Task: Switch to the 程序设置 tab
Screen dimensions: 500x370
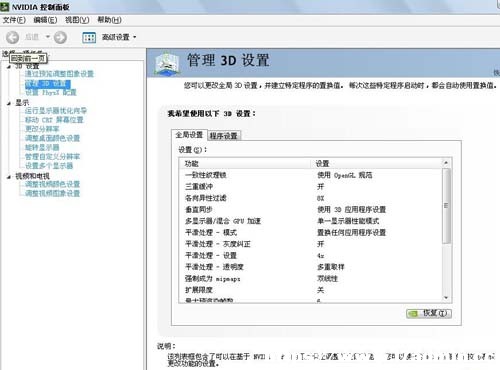Action: [x=223, y=136]
